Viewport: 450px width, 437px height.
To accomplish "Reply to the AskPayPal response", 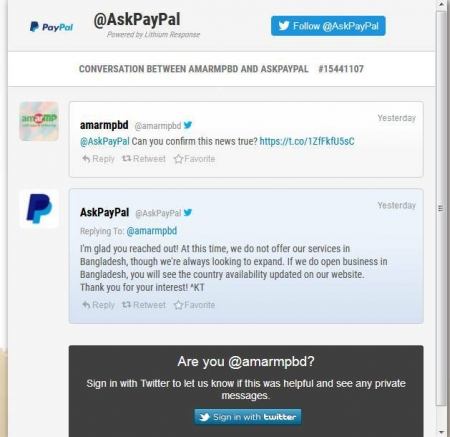I will pos(98,305).
